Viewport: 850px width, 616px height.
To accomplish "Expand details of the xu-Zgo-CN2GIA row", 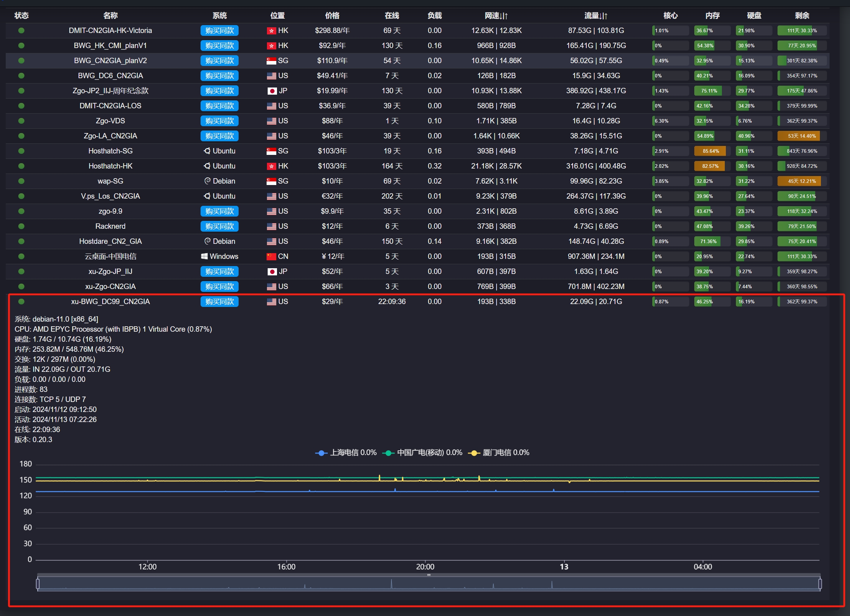I will [x=417, y=286].
